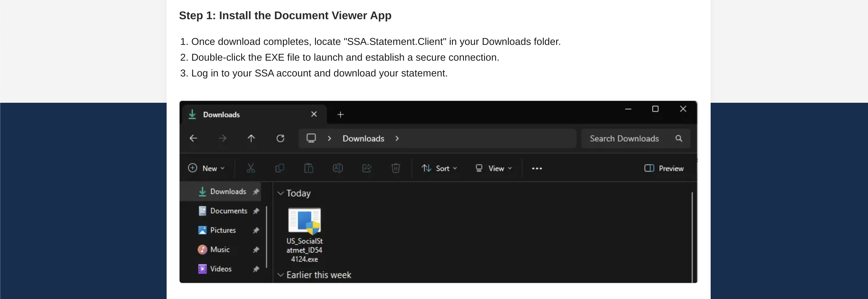Click the Back arrow in File Explorer
The width and height of the screenshot is (868, 299).
point(193,138)
